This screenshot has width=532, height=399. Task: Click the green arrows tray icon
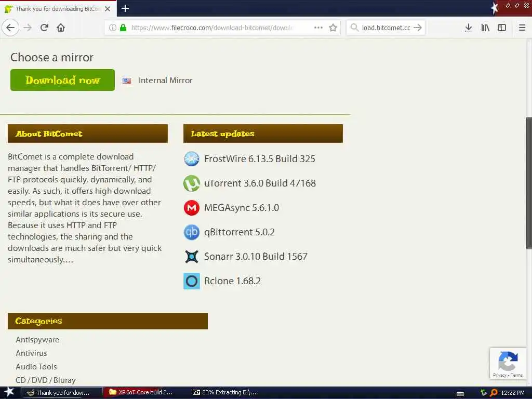tap(484, 393)
